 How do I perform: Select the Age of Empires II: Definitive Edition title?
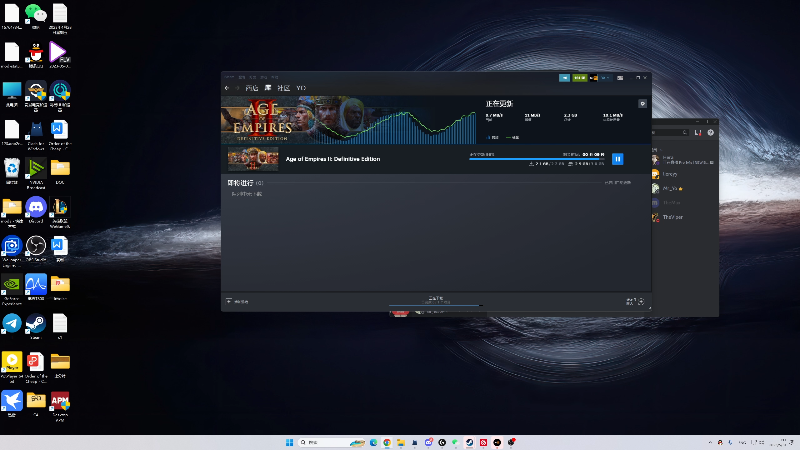tap(333, 159)
